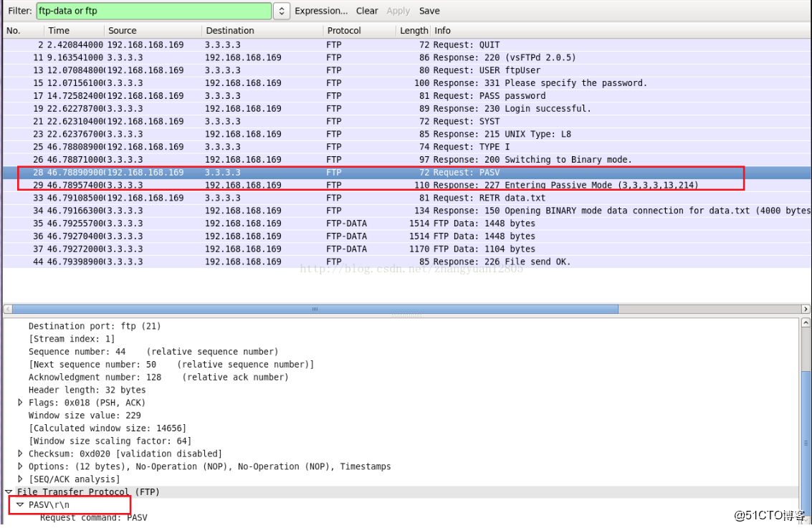Collapse the PASV\r\n node

[x=20, y=504]
